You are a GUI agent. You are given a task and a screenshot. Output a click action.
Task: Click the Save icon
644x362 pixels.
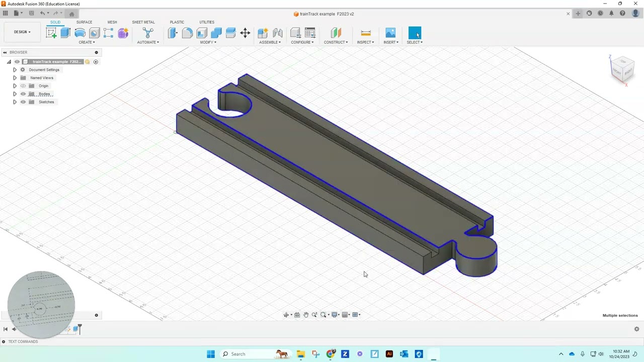(x=31, y=13)
